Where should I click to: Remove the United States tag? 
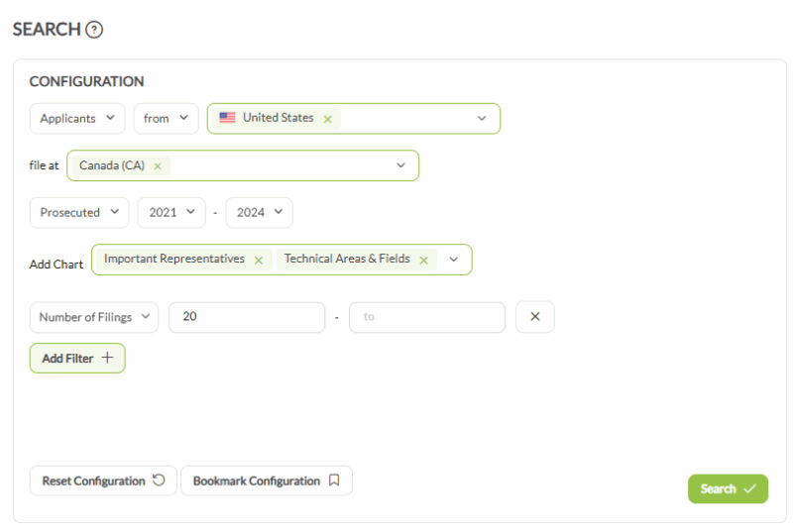[327, 118]
